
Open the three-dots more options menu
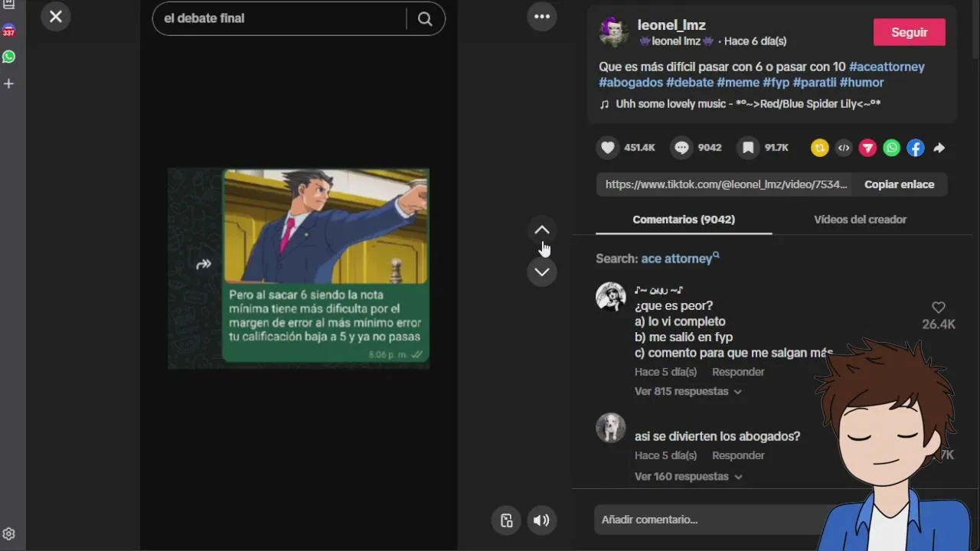coord(542,16)
